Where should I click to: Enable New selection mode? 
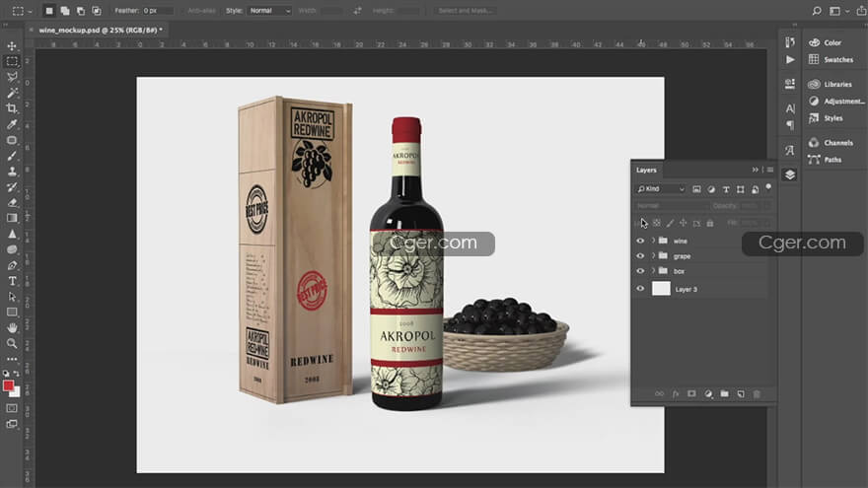pos(48,11)
